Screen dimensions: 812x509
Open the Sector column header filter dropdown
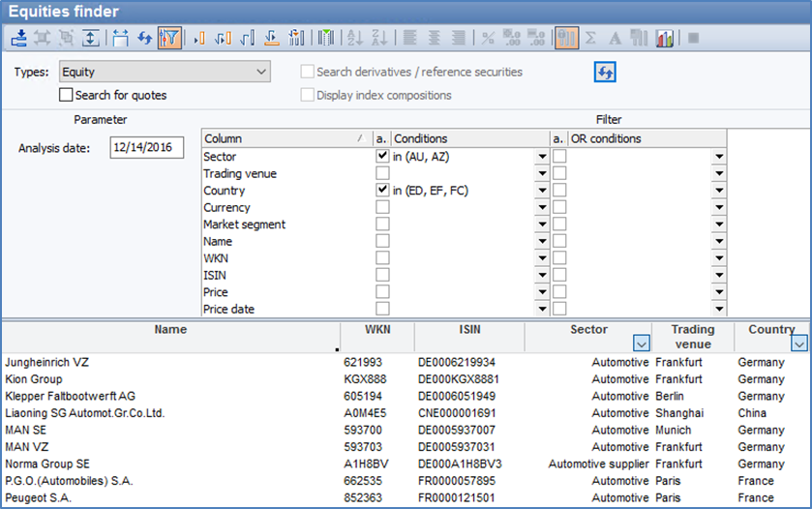tap(640, 343)
